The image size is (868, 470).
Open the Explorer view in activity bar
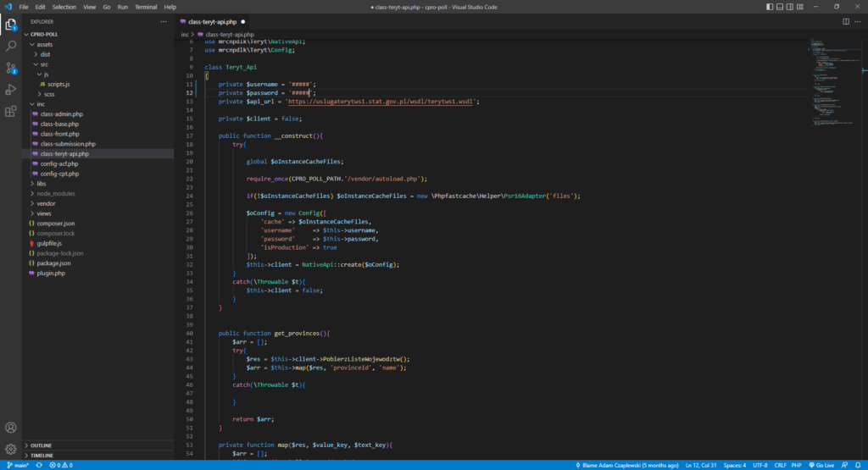click(10, 25)
